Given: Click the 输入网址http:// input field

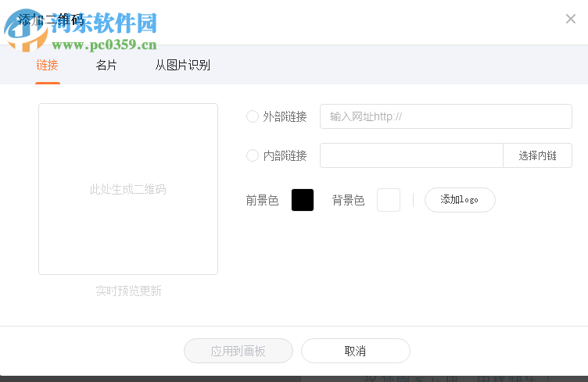Looking at the screenshot, I should [446, 116].
